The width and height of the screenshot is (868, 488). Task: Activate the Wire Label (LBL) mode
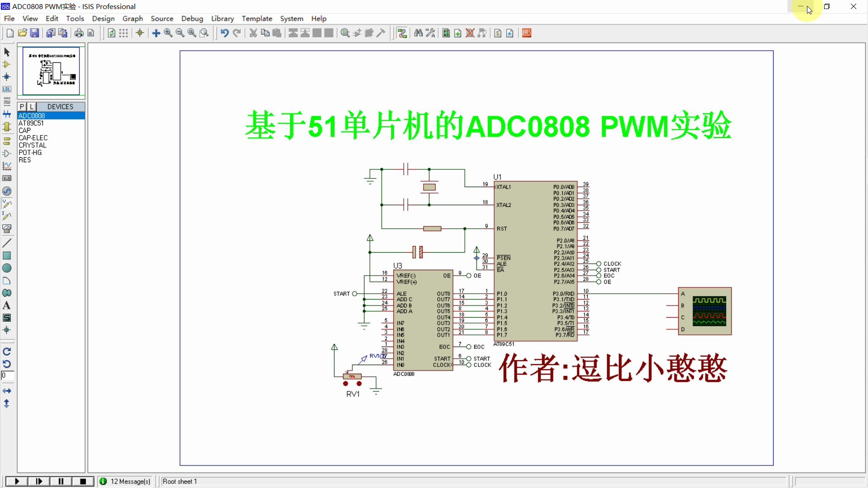click(x=7, y=89)
